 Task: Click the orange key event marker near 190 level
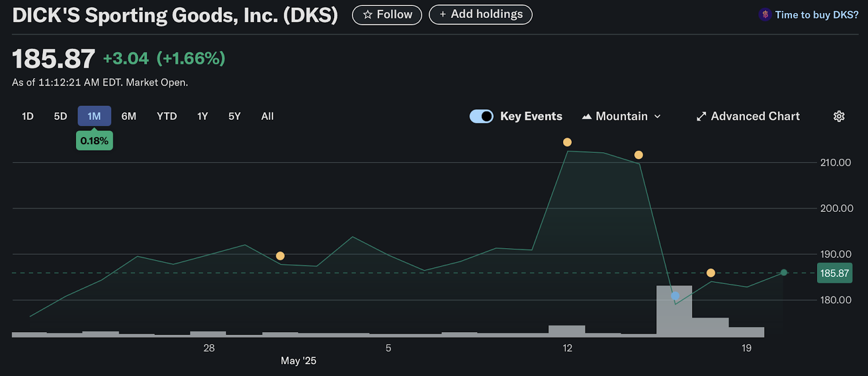point(280,256)
